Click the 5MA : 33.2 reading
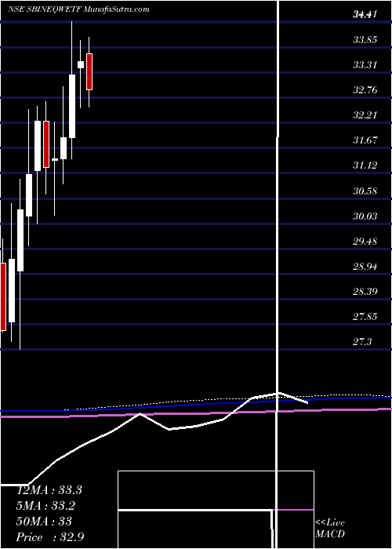This screenshot has width=392, height=549. (45, 506)
